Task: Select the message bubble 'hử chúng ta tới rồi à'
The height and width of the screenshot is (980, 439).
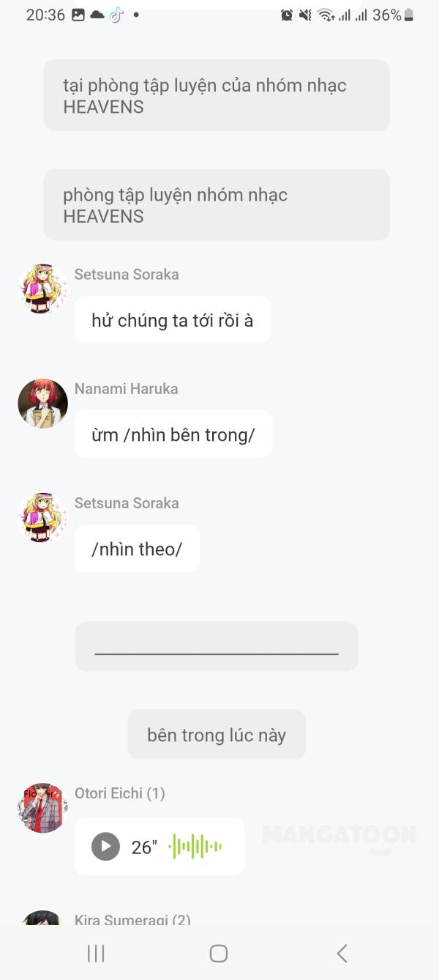Action: click(x=172, y=320)
